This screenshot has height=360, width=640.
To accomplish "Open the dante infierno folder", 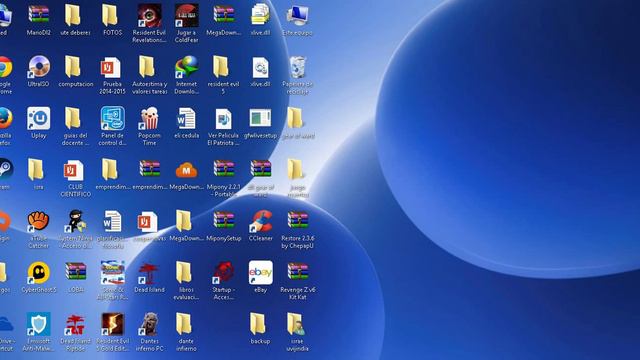I will [x=184, y=324].
